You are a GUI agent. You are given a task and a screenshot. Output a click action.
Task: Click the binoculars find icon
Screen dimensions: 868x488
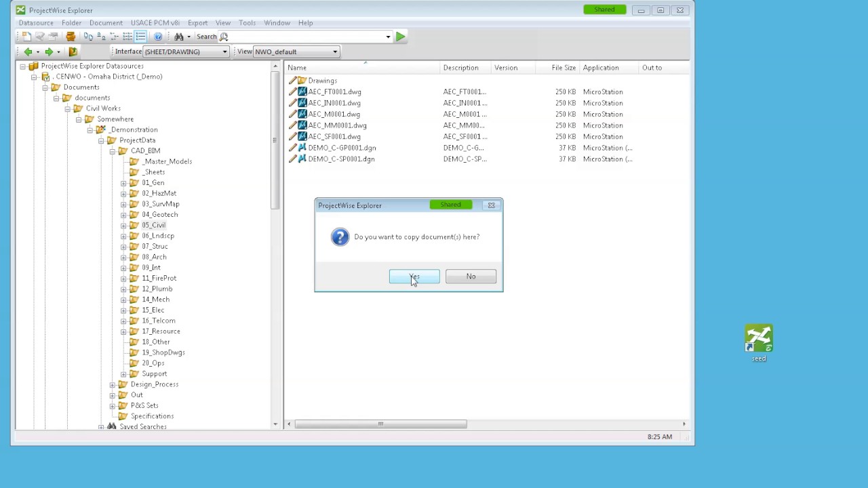[178, 37]
